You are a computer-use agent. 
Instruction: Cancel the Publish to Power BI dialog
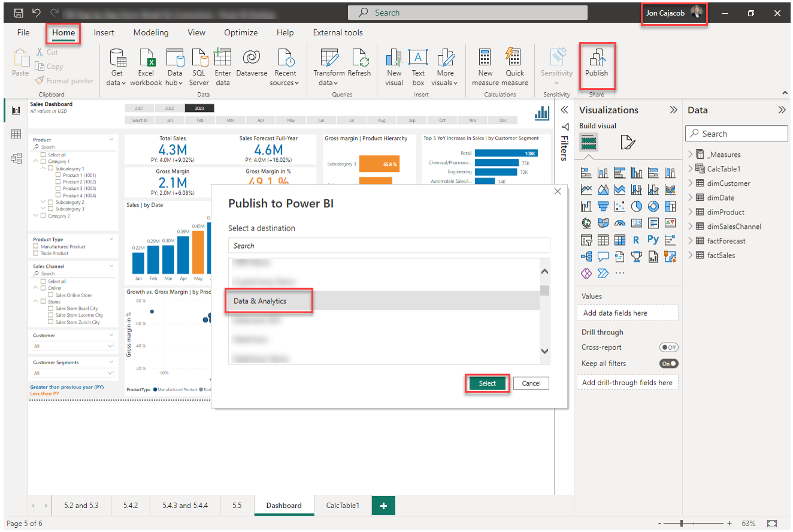click(x=531, y=383)
